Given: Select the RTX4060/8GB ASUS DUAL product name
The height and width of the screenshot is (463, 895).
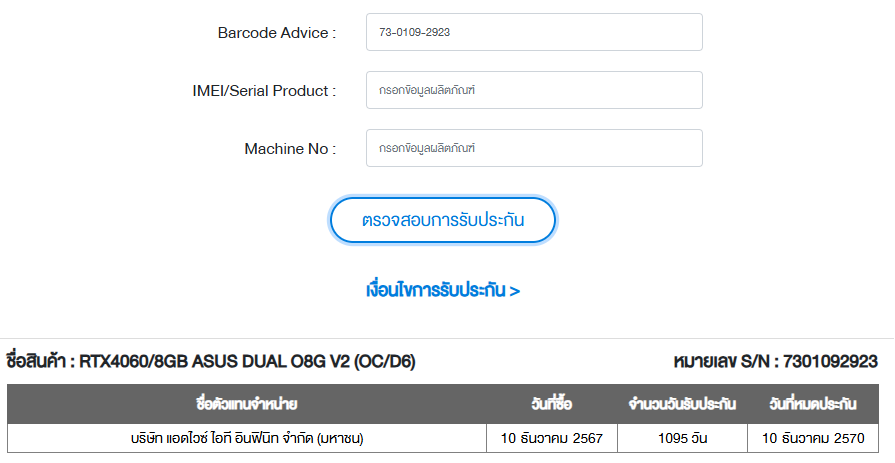Looking at the screenshot, I should click(x=247, y=361).
